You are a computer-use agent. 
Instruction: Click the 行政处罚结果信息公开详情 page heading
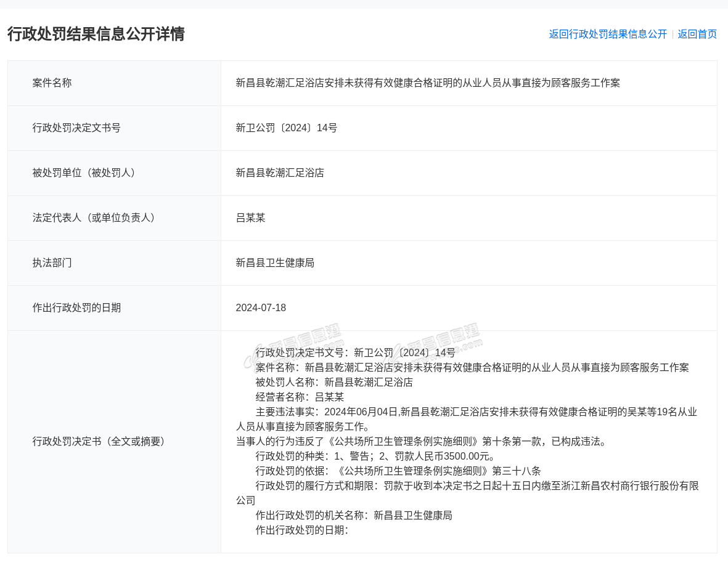pyautogui.click(x=96, y=34)
